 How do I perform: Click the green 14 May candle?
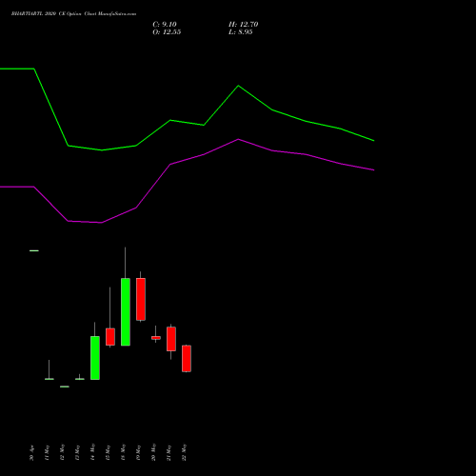point(95,358)
